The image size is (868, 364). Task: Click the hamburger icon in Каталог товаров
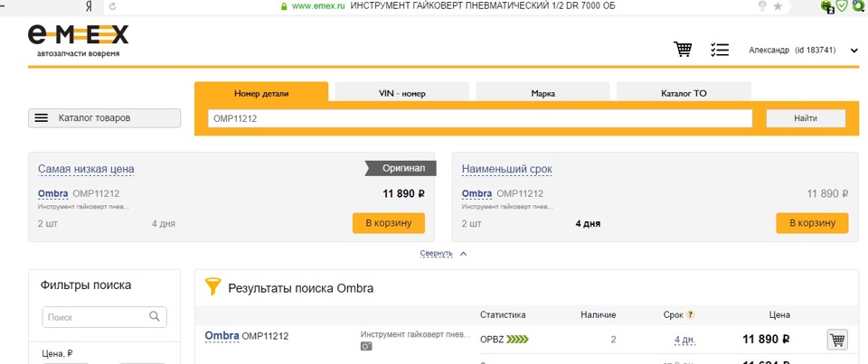point(41,118)
